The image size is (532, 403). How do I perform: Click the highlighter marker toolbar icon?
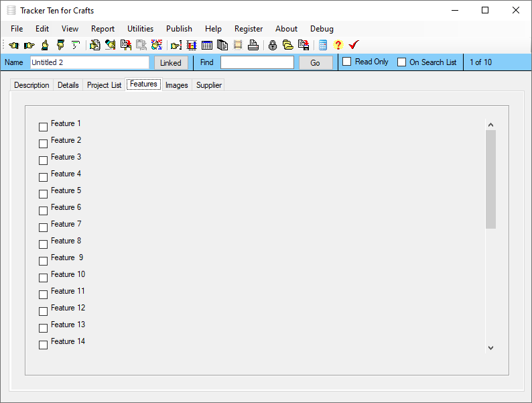(111, 45)
